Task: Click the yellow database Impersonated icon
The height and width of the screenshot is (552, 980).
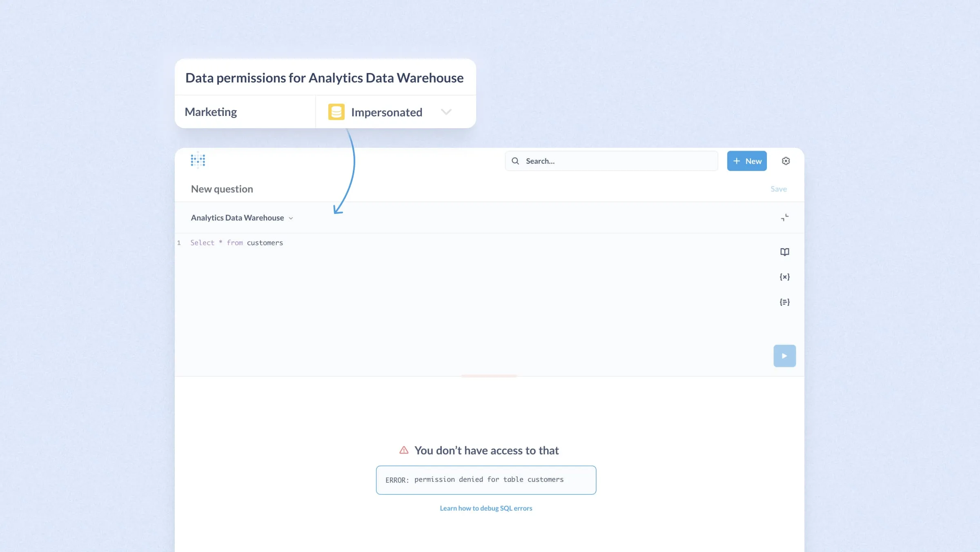Action: click(336, 112)
